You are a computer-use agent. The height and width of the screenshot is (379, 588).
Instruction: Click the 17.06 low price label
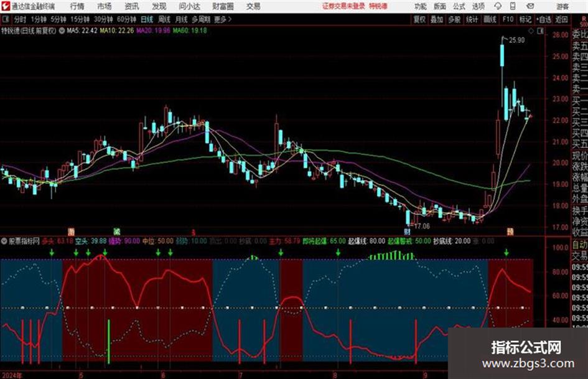422,227
